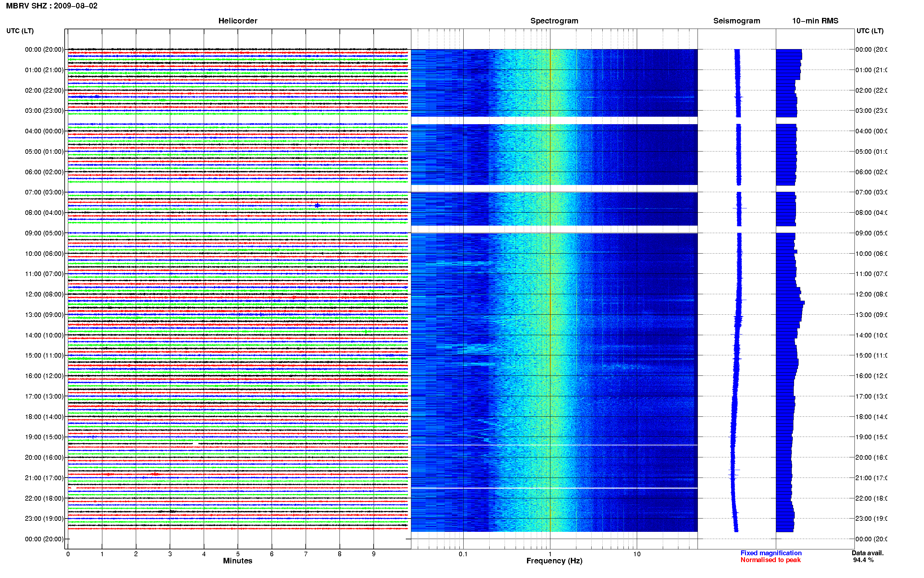This screenshot has height=578, width=924.
Task: Select helicorder time label "20:00 (16:00)"
Action: [x=44, y=457]
